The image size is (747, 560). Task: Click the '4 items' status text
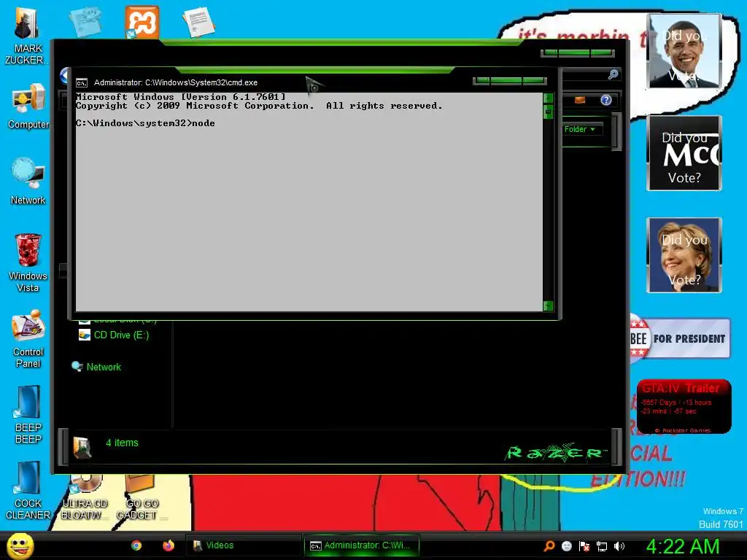coord(122,443)
